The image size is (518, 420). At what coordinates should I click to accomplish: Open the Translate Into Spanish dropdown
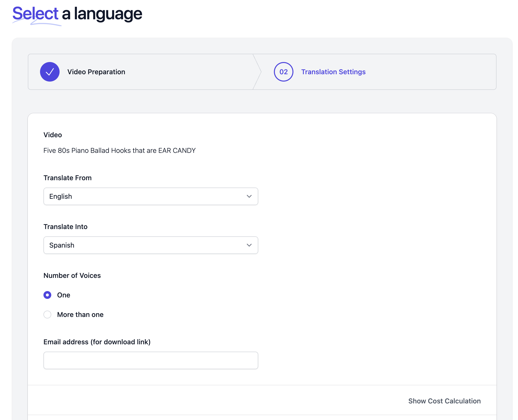tap(150, 245)
